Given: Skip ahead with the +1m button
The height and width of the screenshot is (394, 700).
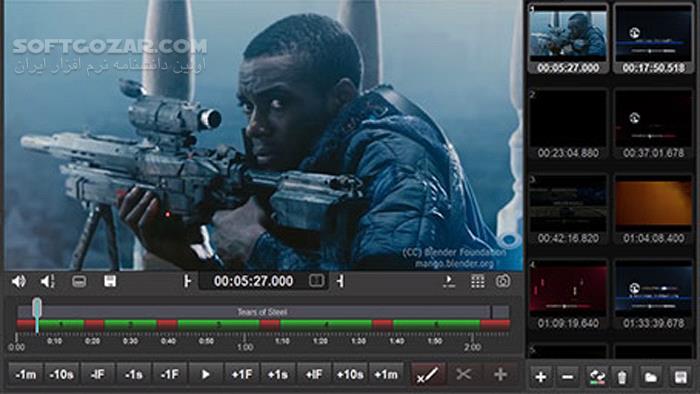Looking at the screenshot, I should [x=386, y=374].
